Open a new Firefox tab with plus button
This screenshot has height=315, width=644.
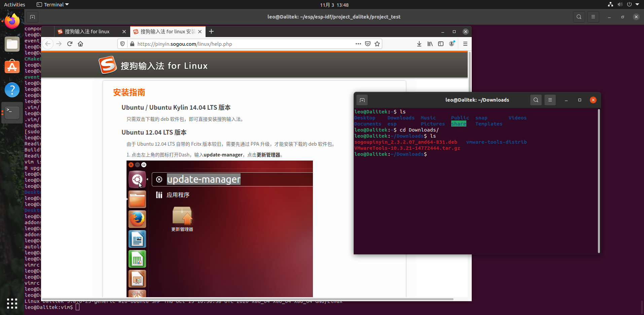pos(211,31)
